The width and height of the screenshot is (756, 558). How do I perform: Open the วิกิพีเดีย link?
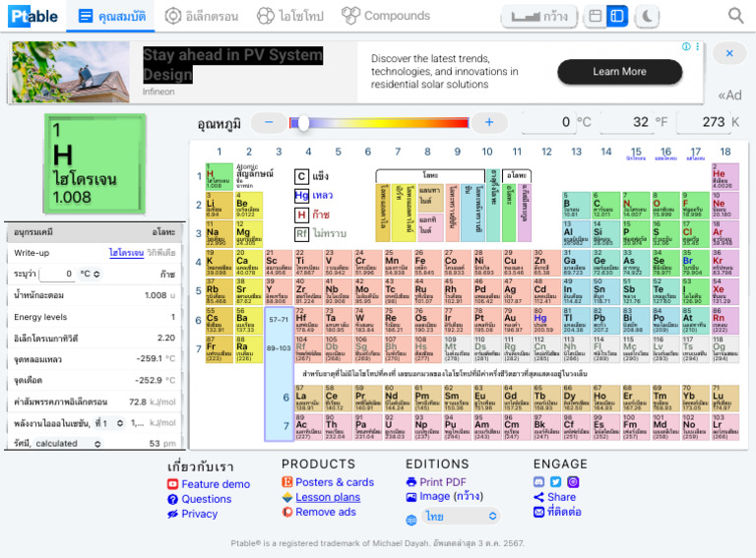click(x=161, y=253)
